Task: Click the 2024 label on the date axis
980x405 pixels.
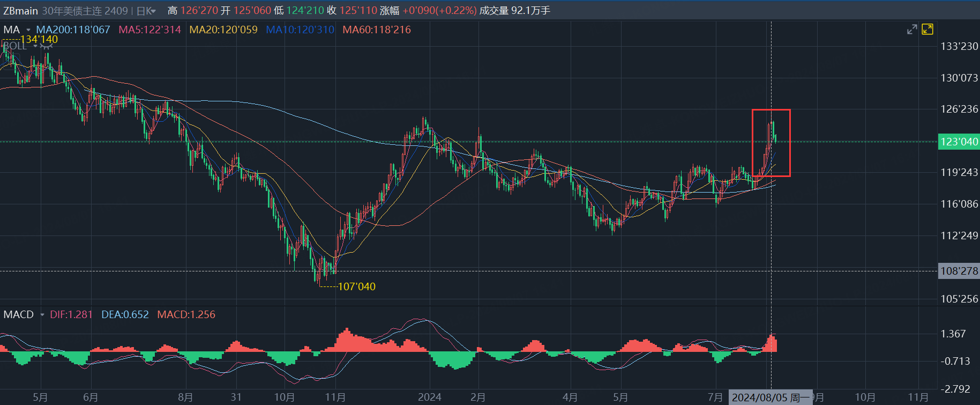Action: 430,397
